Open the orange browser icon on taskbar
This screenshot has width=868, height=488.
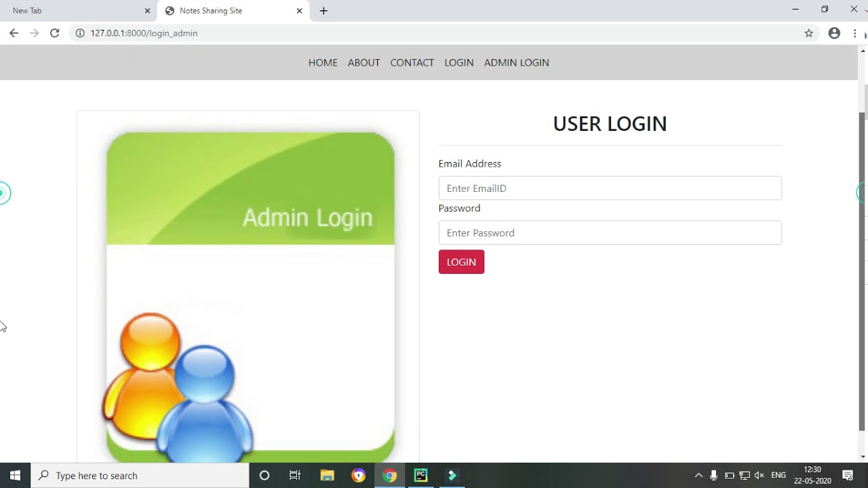358,476
